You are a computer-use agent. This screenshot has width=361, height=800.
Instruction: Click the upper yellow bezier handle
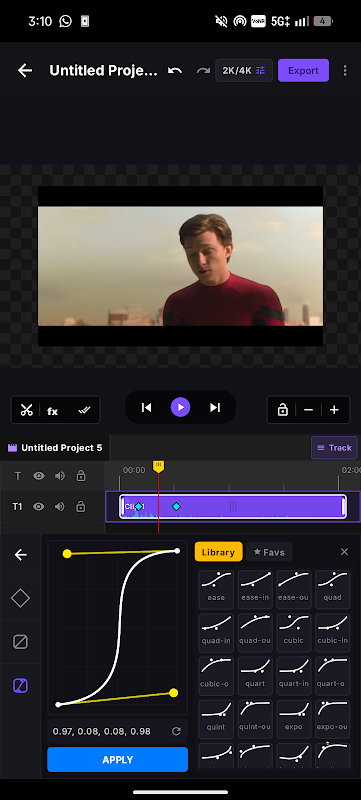67,554
